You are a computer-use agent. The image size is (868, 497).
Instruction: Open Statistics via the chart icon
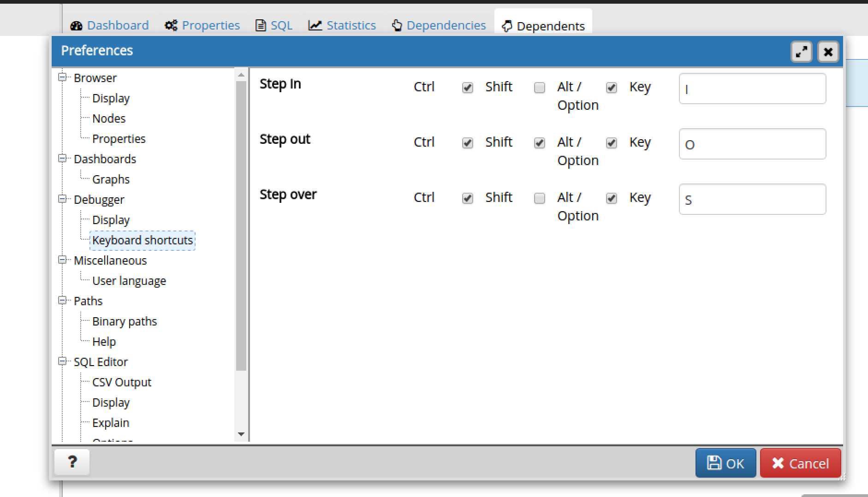(x=315, y=25)
